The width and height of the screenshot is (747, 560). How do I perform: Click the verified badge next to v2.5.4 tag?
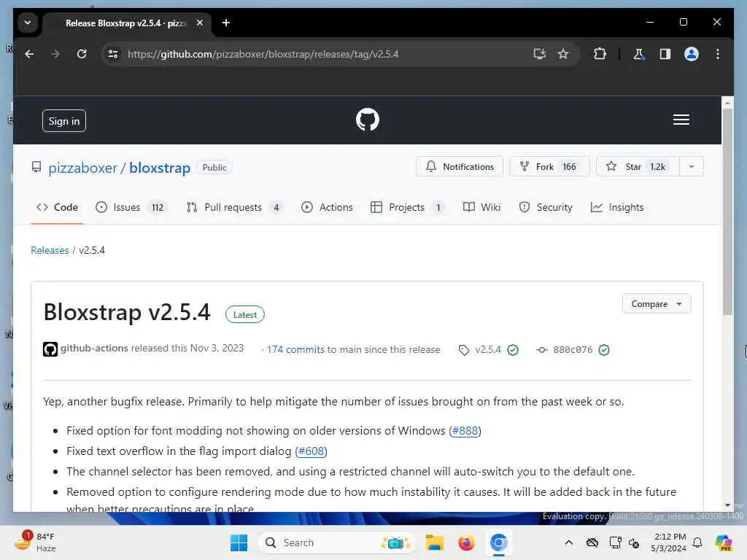(513, 350)
